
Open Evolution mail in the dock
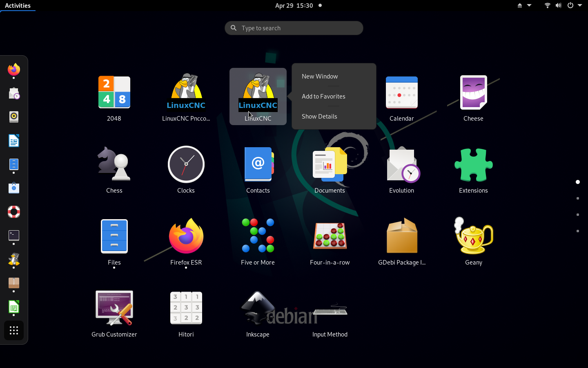click(x=14, y=93)
